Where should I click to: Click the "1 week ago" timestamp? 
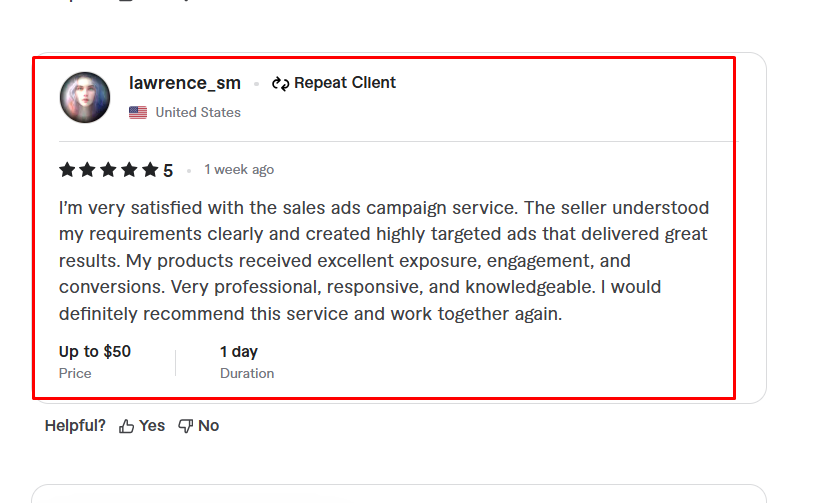point(239,170)
